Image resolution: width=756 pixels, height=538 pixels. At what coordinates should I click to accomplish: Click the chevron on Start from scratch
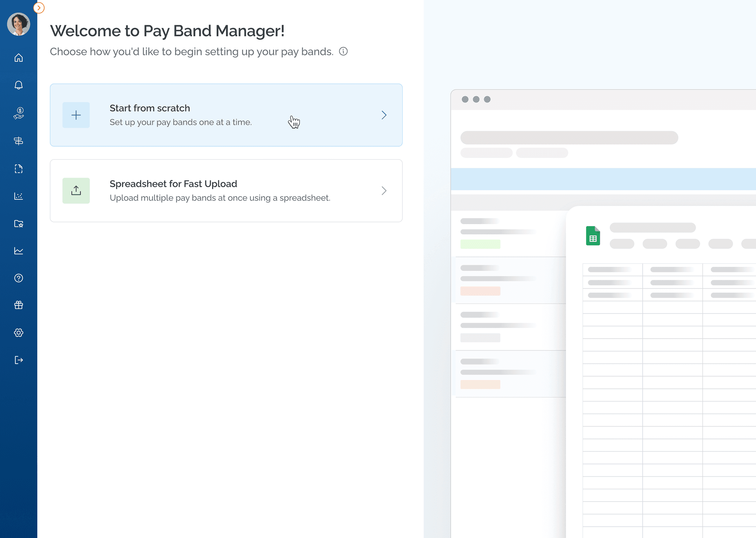pos(384,115)
